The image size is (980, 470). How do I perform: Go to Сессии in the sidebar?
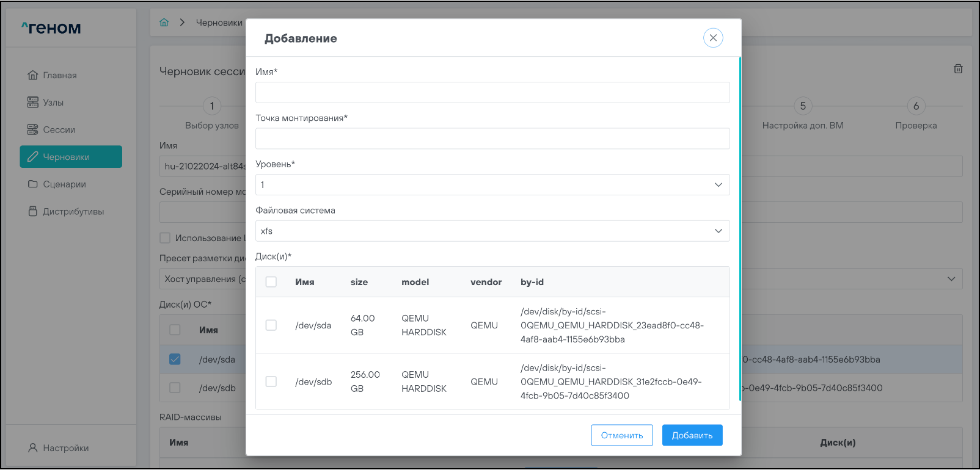coord(59,129)
